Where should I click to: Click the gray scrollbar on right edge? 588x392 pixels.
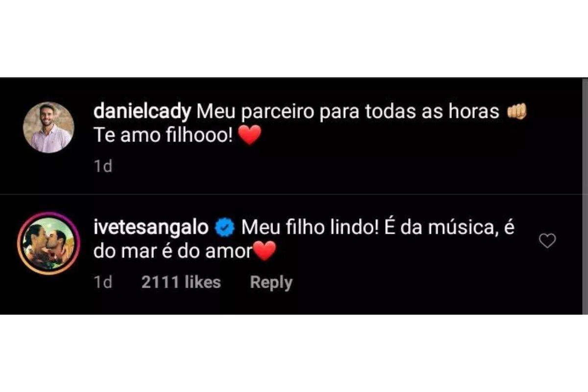(x=585, y=196)
